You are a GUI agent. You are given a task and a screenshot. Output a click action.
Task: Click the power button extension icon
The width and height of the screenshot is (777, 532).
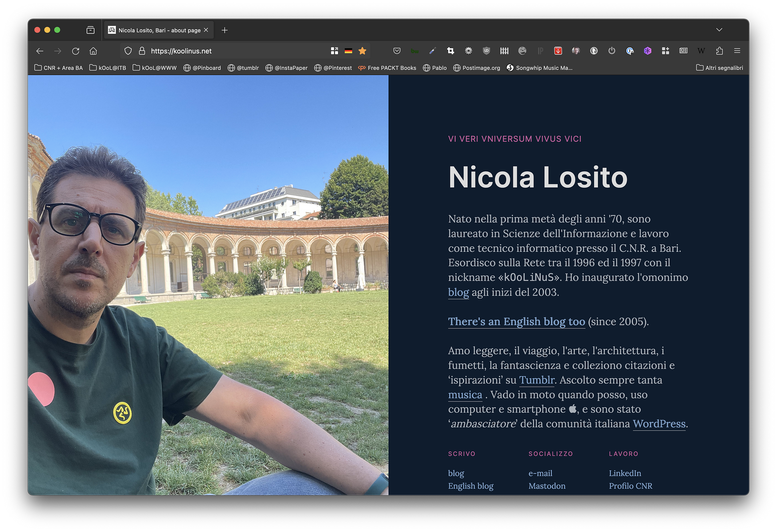pyautogui.click(x=612, y=51)
